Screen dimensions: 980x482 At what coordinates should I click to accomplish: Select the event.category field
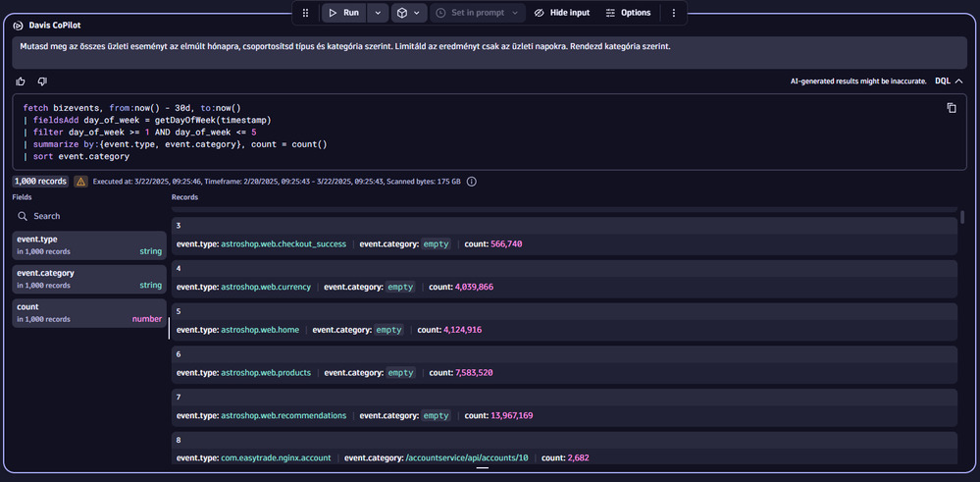88,279
